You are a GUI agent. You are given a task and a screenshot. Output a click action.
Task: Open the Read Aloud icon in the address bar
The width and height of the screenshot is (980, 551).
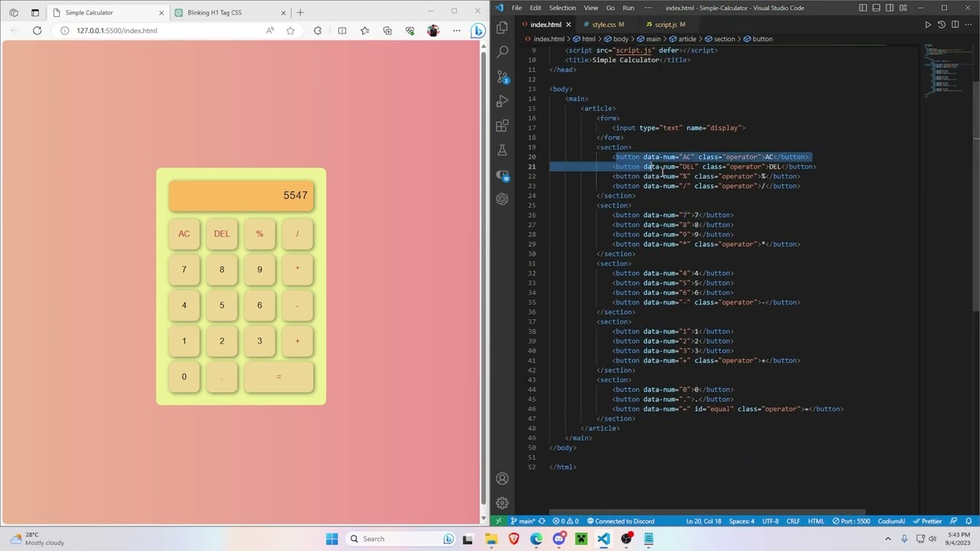click(x=270, y=31)
